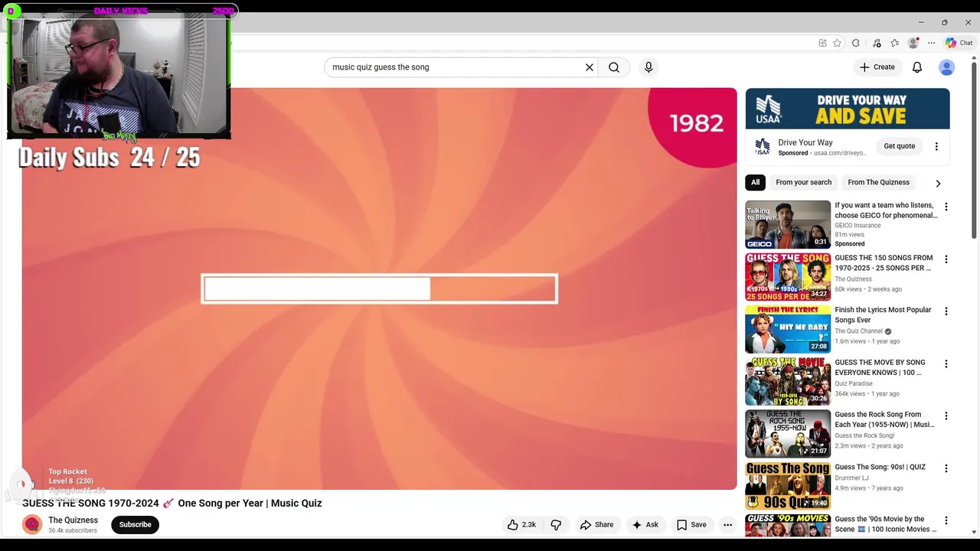Select From your search chip
This screenshot has height=551, width=980.
tap(803, 182)
